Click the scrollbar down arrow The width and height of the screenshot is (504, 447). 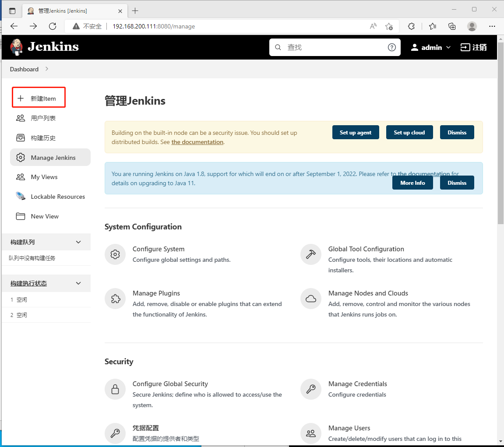(x=500, y=442)
